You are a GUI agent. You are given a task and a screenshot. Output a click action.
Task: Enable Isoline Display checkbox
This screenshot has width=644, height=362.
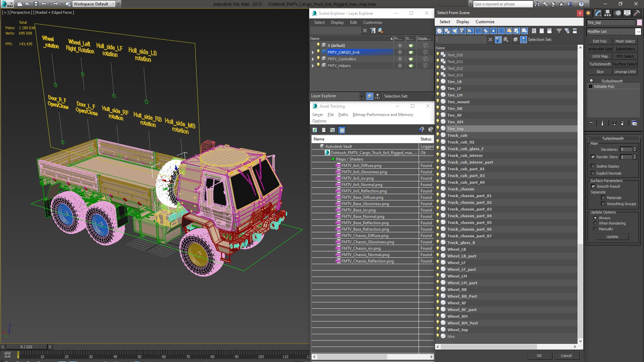click(593, 166)
